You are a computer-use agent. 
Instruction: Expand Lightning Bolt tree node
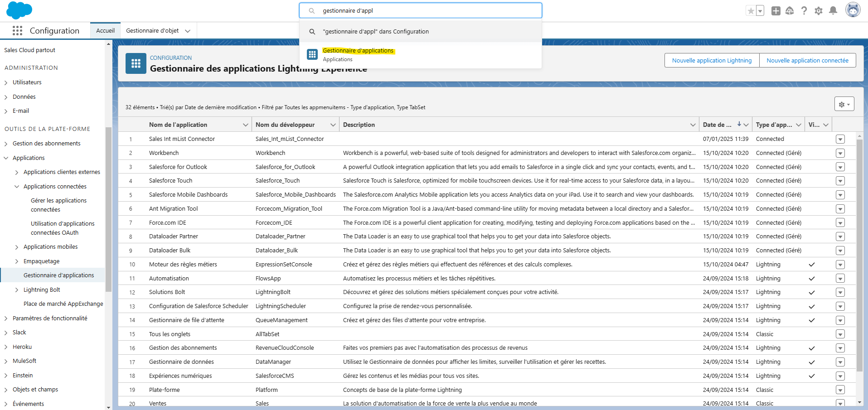coord(17,290)
